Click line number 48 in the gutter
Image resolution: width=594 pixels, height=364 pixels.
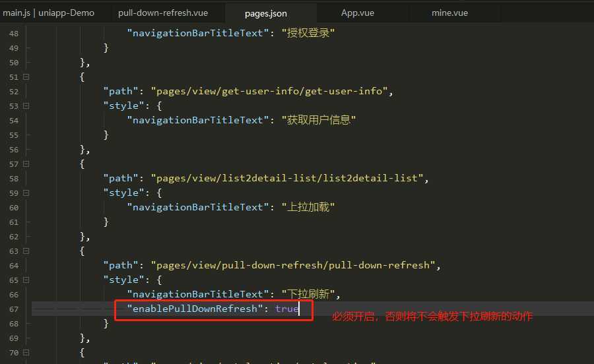pos(14,34)
